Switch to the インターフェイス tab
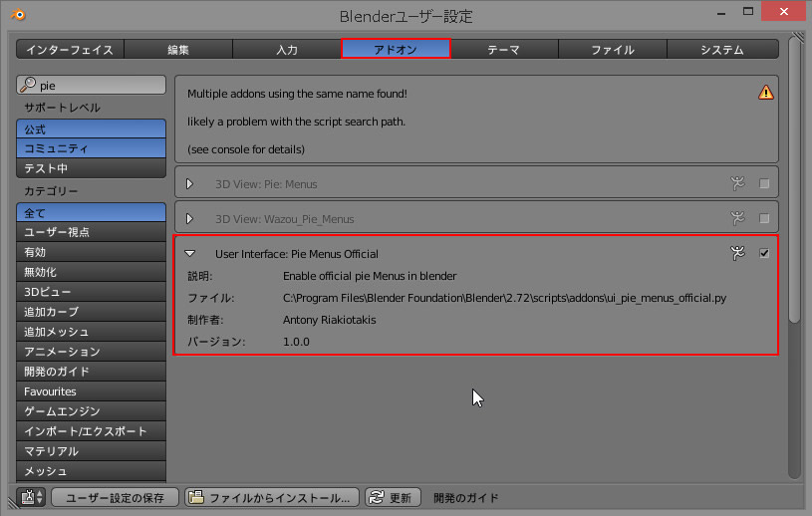 [70, 49]
